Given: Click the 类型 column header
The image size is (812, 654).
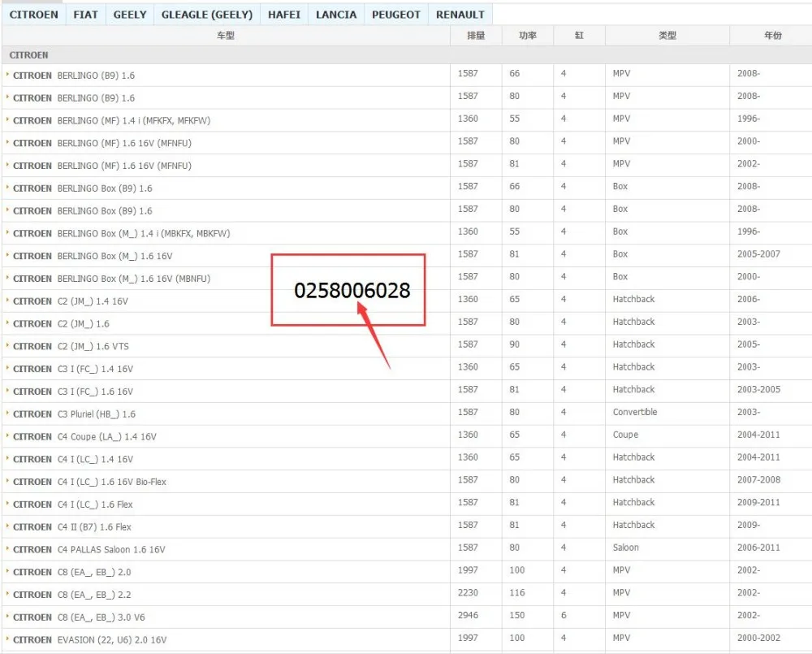Looking at the screenshot, I should click(667, 35).
